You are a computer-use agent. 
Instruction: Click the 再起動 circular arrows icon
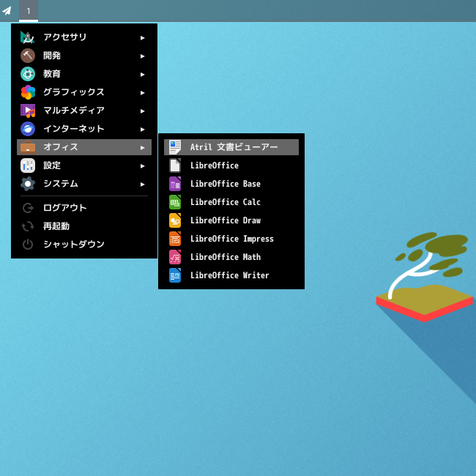click(28, 226)
